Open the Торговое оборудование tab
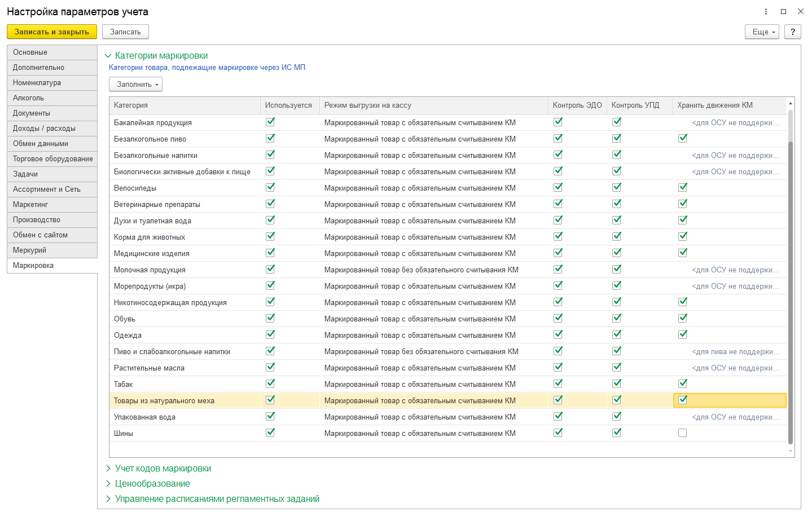The height and width of the screenshot is (516, 812). point(52,159)
